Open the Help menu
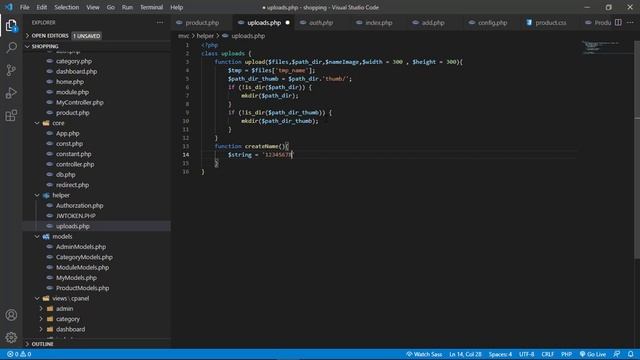Screen dimensions: 640x360 [x=176, y=7]
